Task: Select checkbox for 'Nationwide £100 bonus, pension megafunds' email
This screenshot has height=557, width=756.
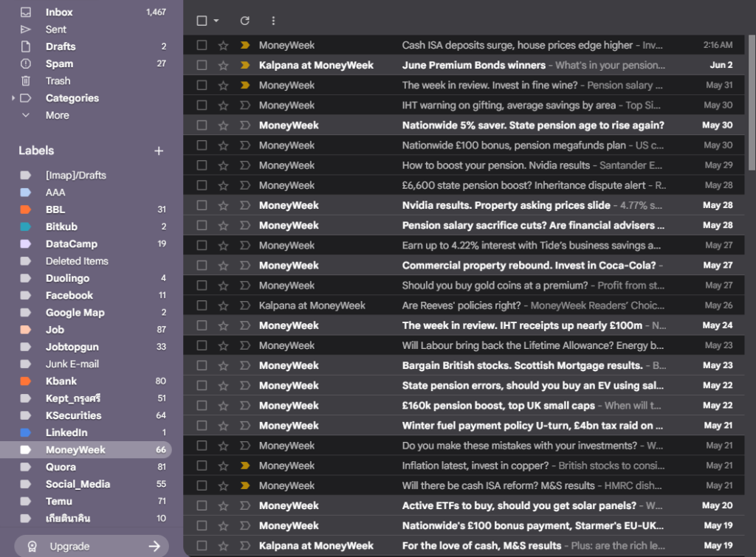Action: coord(202,145)
